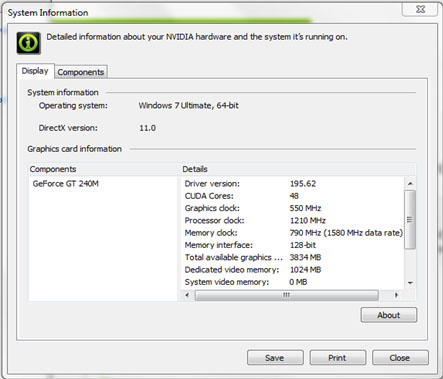This screenshot has width=443, height=379.
Task: Click the value 3834 MB
Action: 305,258
